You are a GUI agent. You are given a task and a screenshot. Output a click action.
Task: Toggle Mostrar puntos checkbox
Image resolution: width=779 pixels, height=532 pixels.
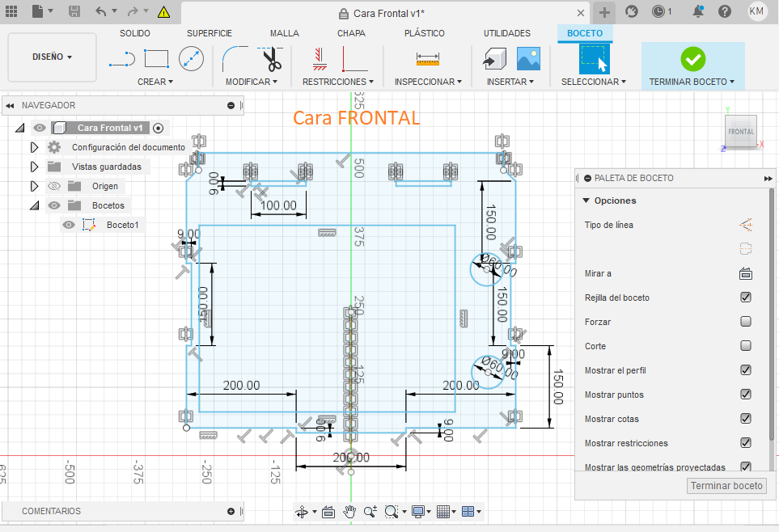tap(746, 394)
